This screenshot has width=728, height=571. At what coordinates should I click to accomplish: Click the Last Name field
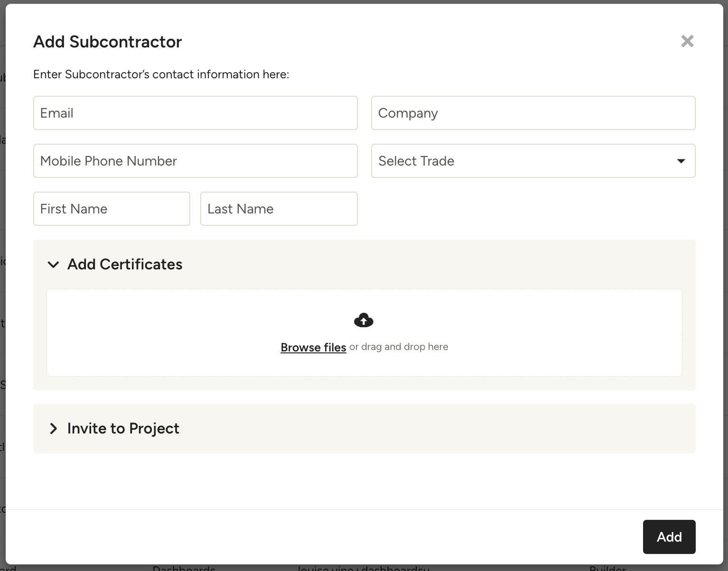[x=279, y=209]
